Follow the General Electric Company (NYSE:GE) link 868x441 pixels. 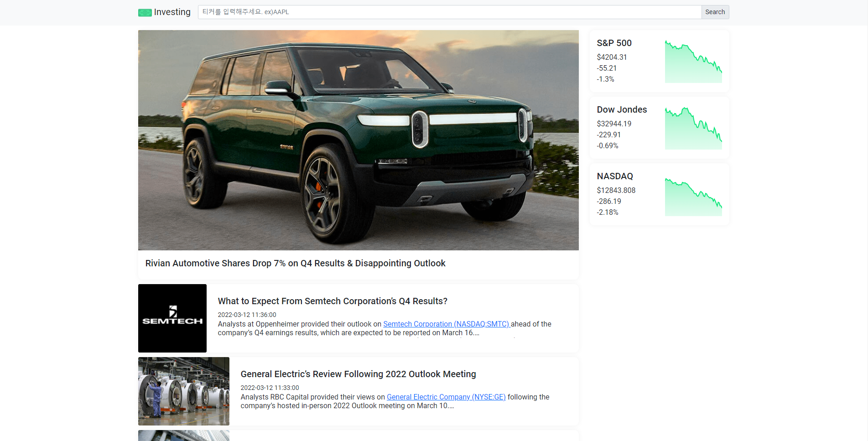[x=446, y=397]
